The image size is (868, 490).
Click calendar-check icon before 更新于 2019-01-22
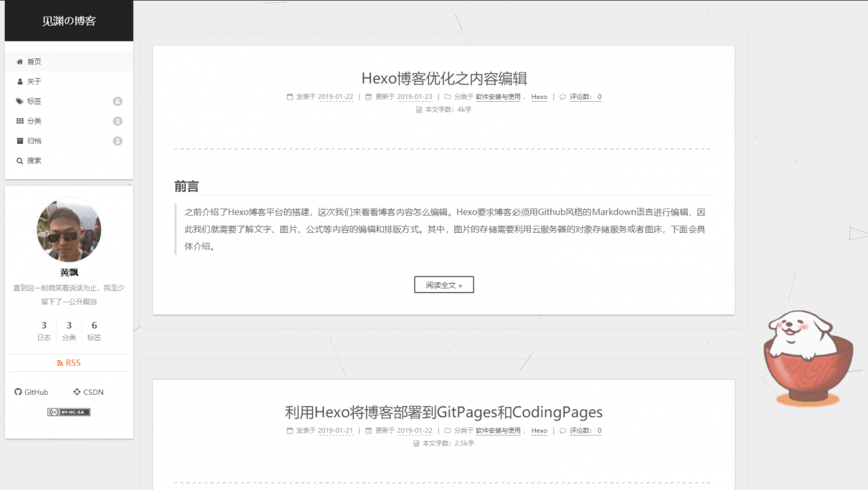(x=369, y=431)
